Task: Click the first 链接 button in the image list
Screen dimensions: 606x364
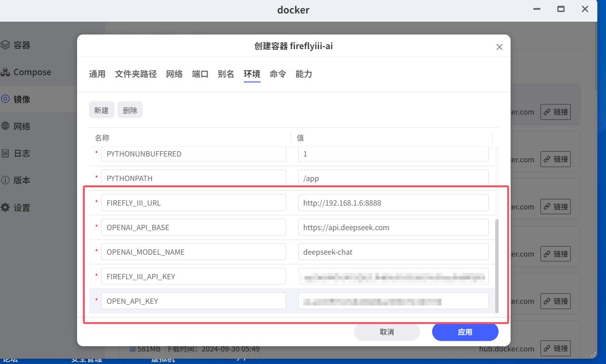Action: pyautogui.click(x=555, y=112)
